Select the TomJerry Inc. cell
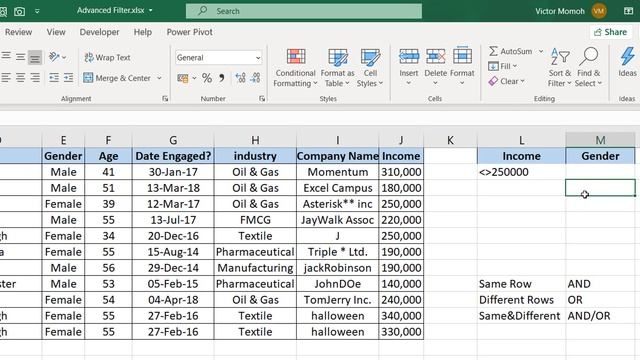Image resolution: width=640 pixels, height=360 pixels. pyautogui.click(x=338, y=300)
